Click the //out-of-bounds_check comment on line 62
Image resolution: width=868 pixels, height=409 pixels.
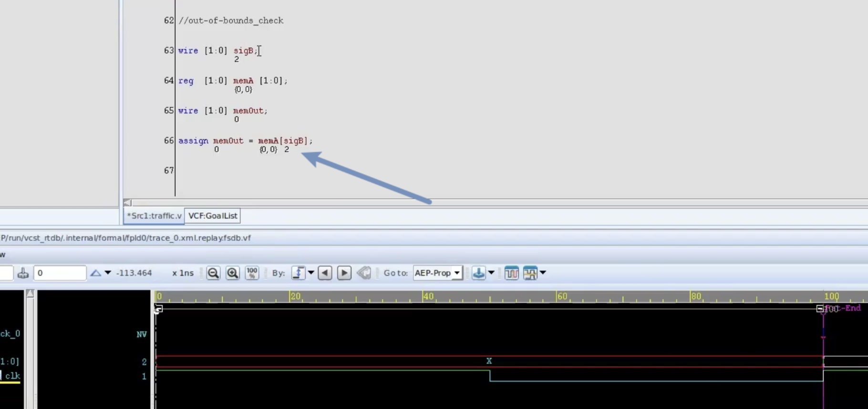[231, 20]
